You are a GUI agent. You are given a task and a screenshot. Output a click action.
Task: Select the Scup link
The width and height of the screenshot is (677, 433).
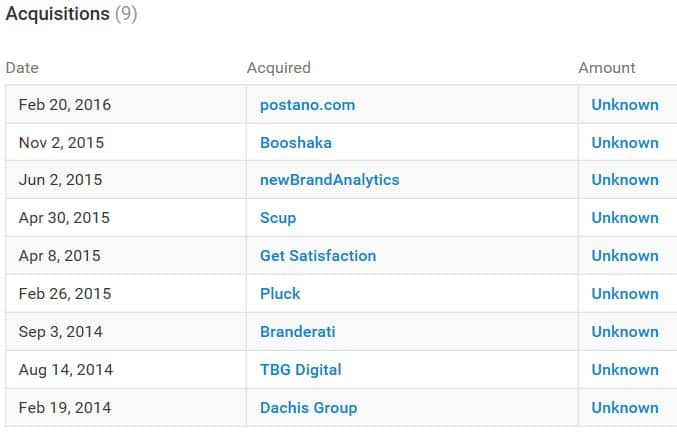[278, 218]
